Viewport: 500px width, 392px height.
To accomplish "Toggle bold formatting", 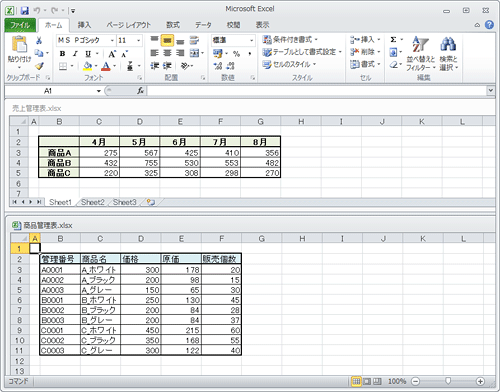I will (62, 53).
